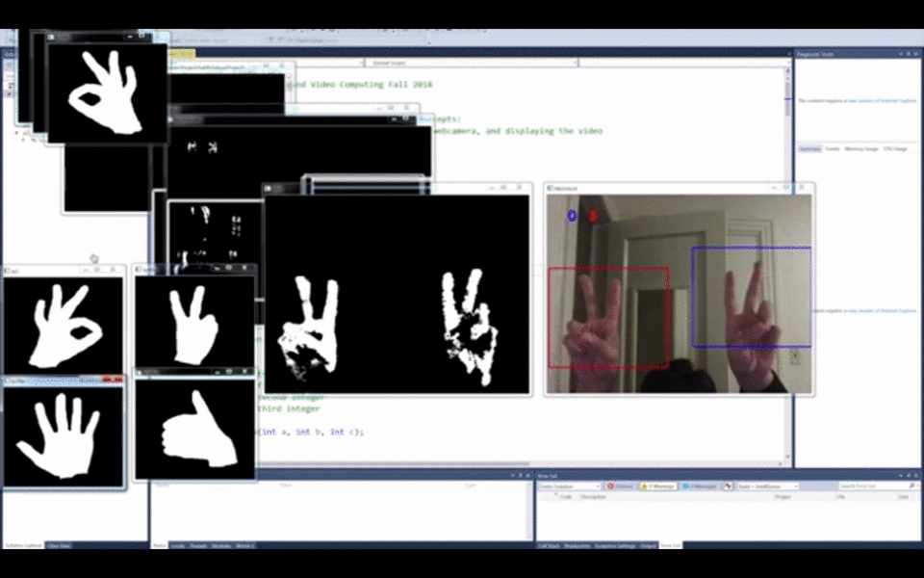Pin the Diagnostic Tools panel
The height and width of the screenshot is (578, 924).
pos(908,54)
